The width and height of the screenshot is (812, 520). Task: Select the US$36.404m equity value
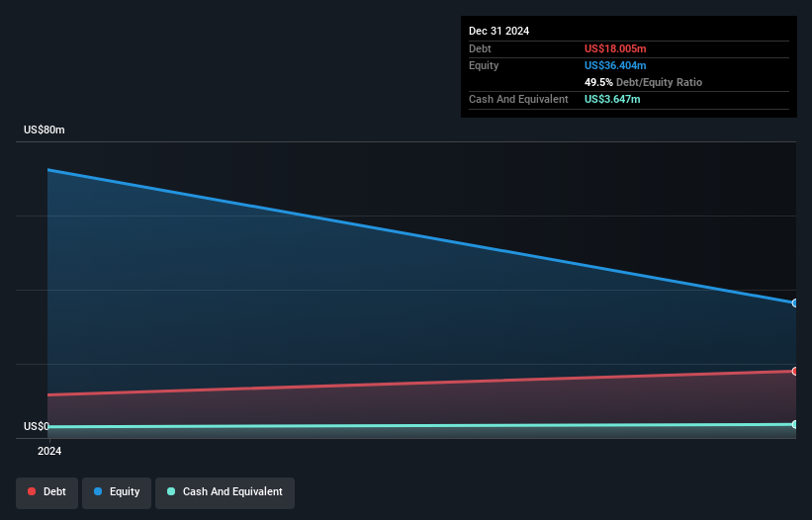[615, 65]
